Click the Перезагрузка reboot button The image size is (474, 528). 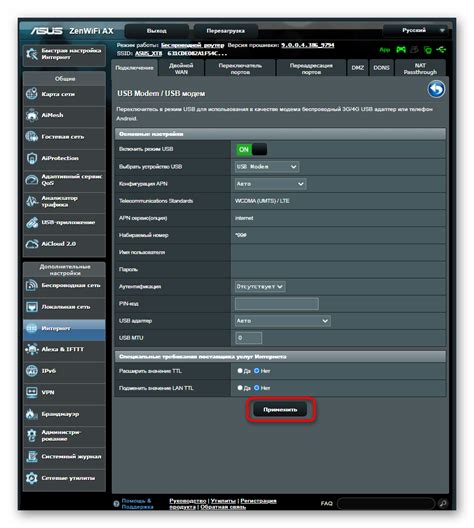(226, 31)
